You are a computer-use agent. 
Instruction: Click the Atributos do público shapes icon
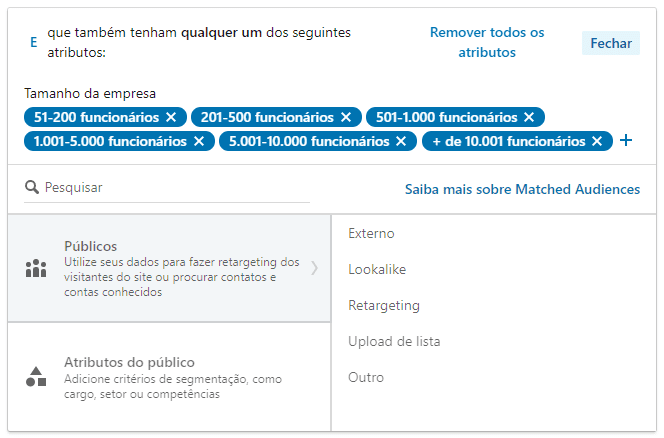pos(36,377)
